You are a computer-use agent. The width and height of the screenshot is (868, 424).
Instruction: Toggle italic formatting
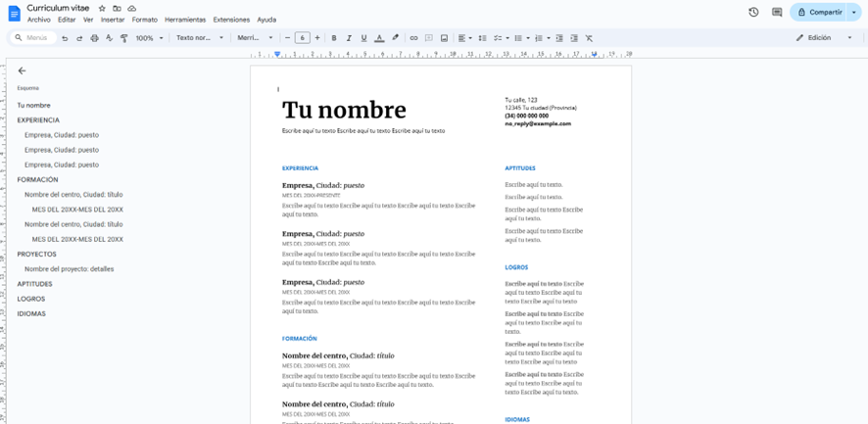(349, 38)
